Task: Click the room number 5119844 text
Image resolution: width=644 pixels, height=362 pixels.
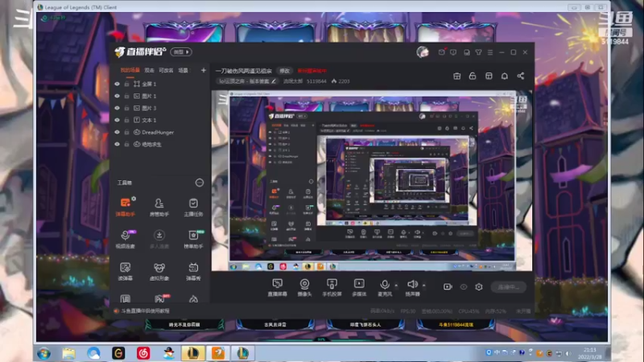Action: (x=316, y=81)
